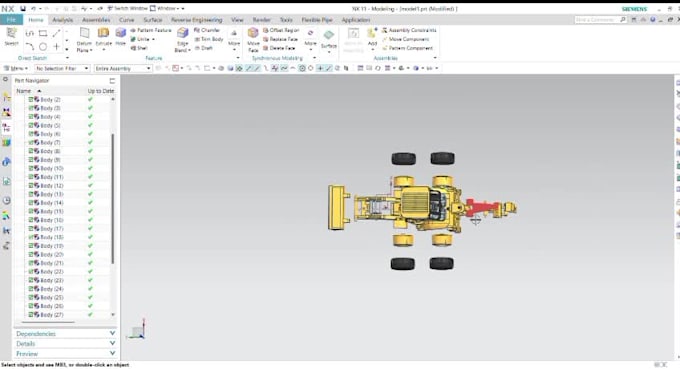Expand the Preview panel
The width and height of the screenshot is (680, 369).
[x=65, y=353]
